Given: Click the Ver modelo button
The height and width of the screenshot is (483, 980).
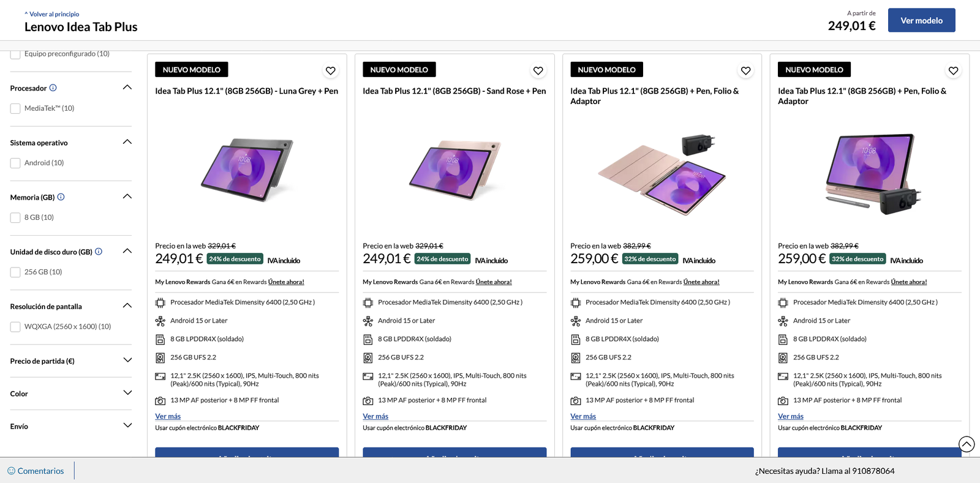Looking at the screenshot, I should click(x=921, y=20).
